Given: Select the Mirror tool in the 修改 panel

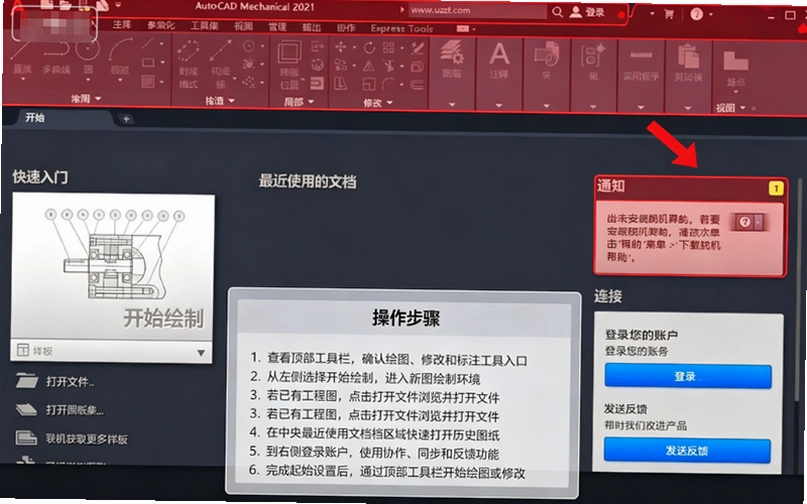Looking at the screenshot, I should click(369, 66).
